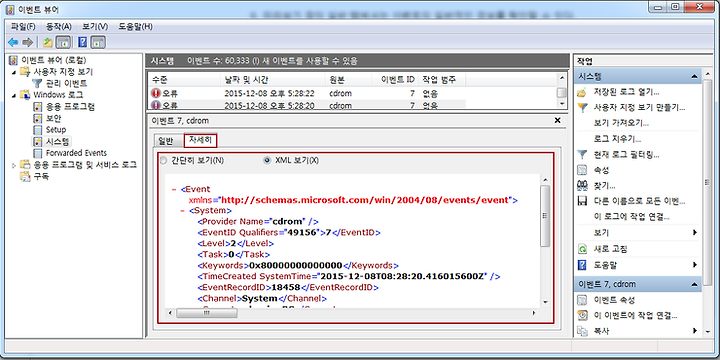Click the EventRecordID 18458 XML line
The image size is (720, 360).
point(287,287)
